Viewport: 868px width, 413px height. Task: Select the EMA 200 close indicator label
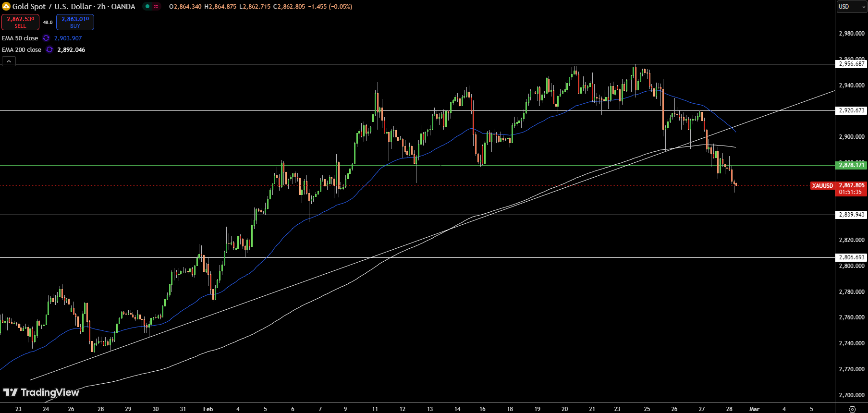coord(22,49)
